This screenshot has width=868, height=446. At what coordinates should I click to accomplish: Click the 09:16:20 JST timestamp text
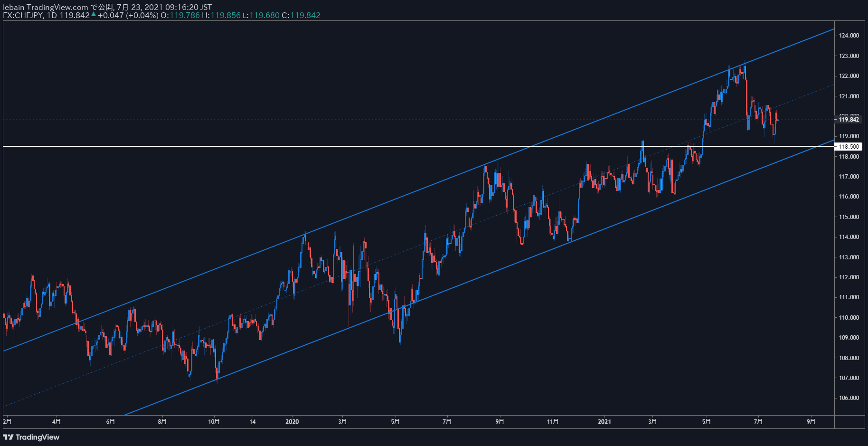(x=189, y=7)
